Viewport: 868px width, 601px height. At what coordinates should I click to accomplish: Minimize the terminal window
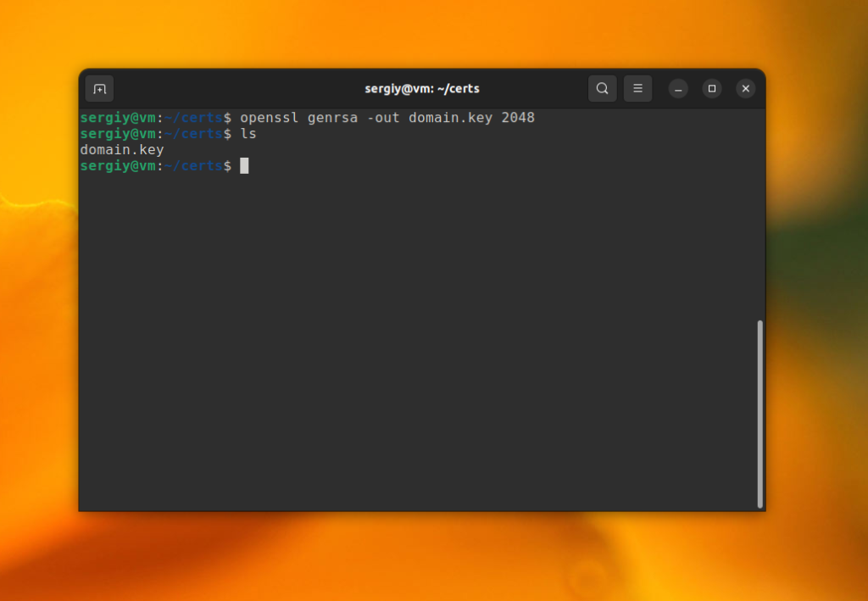[x=678, y=88]
